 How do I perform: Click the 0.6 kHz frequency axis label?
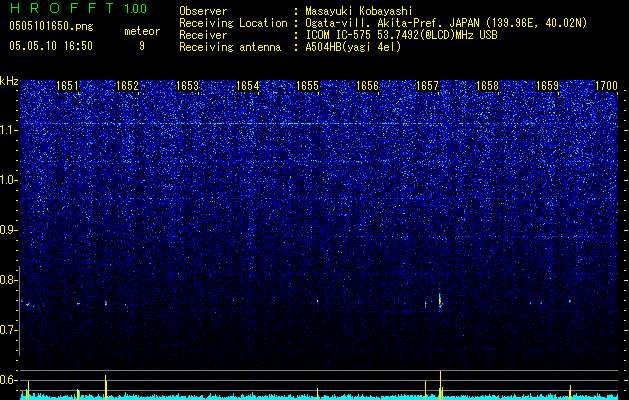(x=8, y=380)
